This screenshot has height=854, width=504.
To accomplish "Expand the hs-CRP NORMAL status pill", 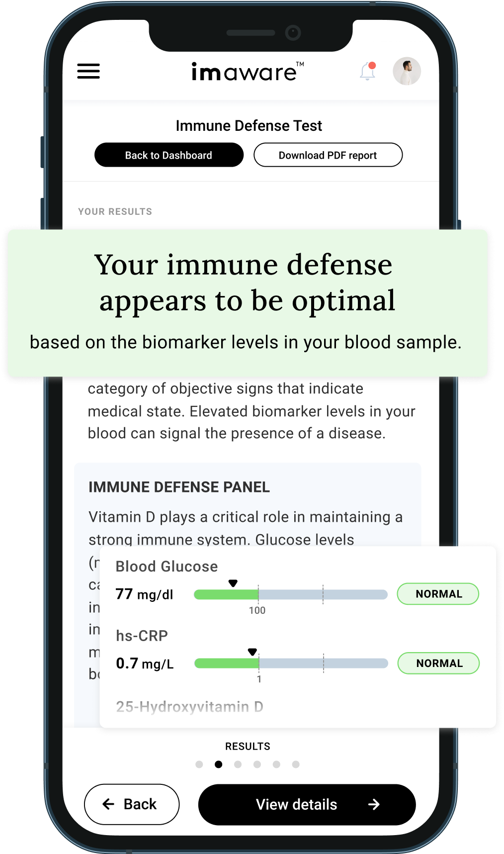I will [x=438, y=663].
